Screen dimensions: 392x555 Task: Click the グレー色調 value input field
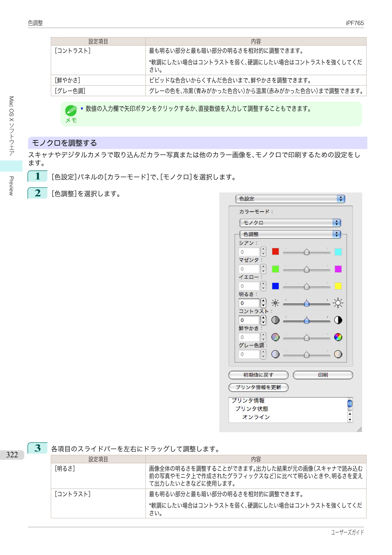pyautogui.click(x=249, y=354)
